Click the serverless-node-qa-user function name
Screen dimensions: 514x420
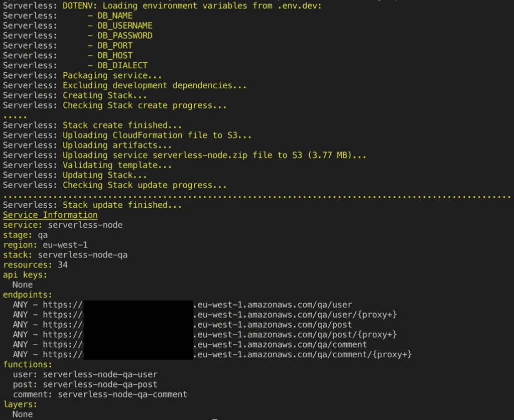(x=100, y=374)
